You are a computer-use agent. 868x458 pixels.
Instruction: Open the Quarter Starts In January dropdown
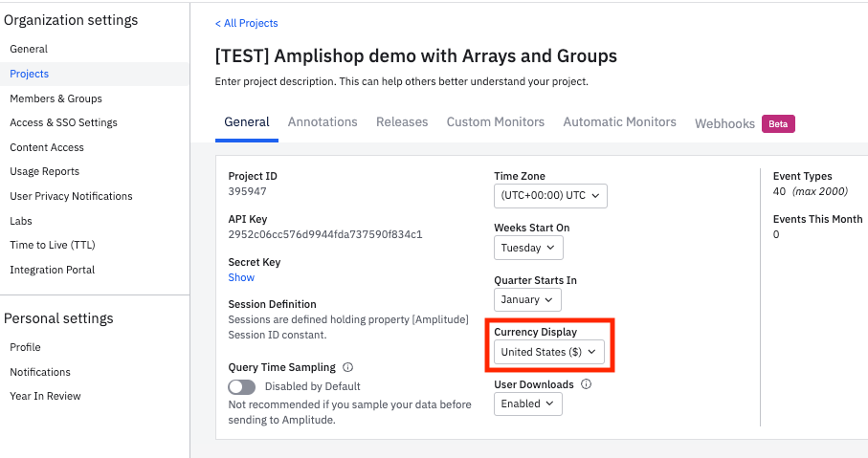click(527, 300)
